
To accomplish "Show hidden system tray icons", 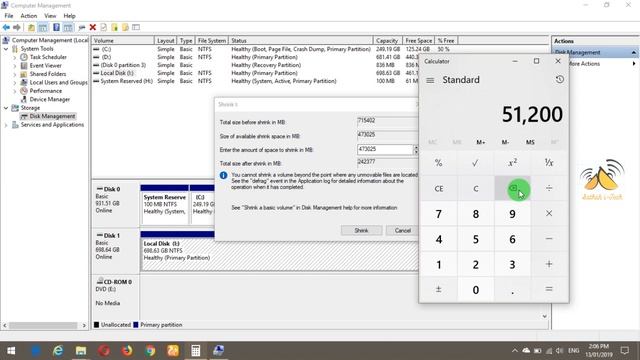I will pos(515,351).
